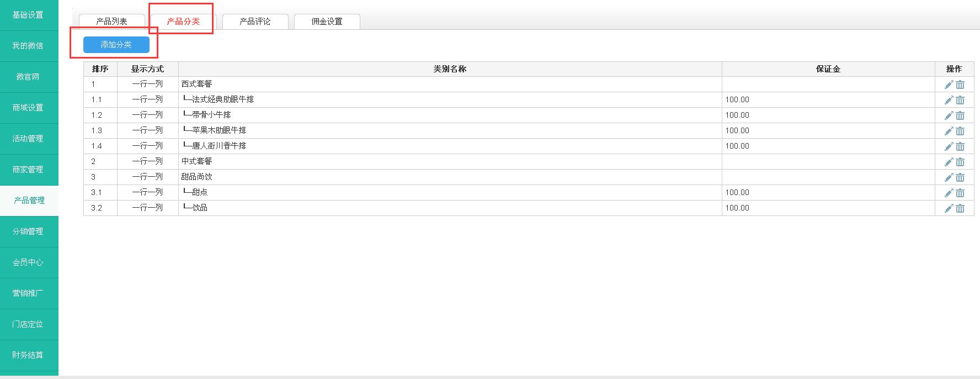Select 财务结算 in the left menu
980x379 pixels.
28,355
